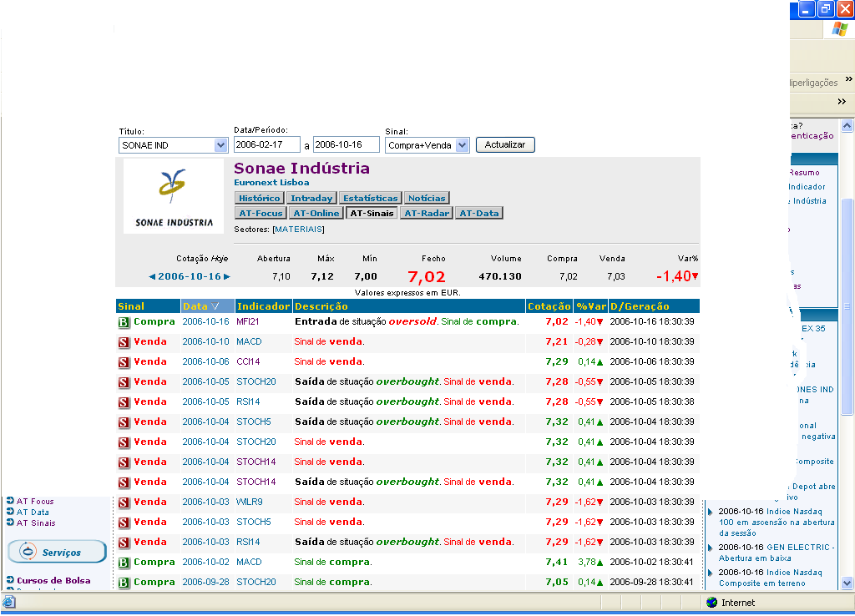Open the Histórico tab
The image size is (855, 616).
(259, 198)
